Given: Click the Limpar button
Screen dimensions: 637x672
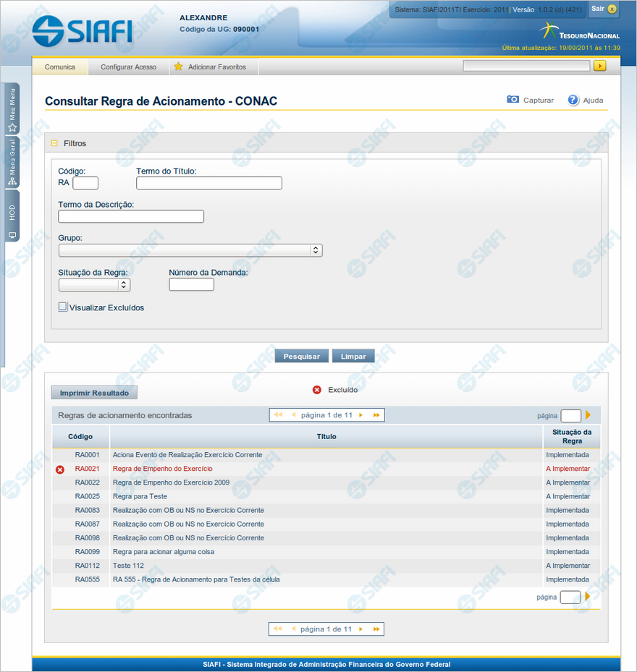Looking at the screenshot, I should pos(353,356).
